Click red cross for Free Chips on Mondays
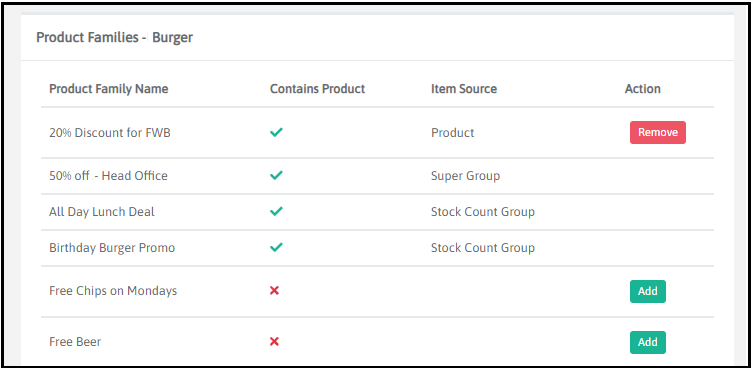This screenshot has width=752, height=368. click(274, 290)
